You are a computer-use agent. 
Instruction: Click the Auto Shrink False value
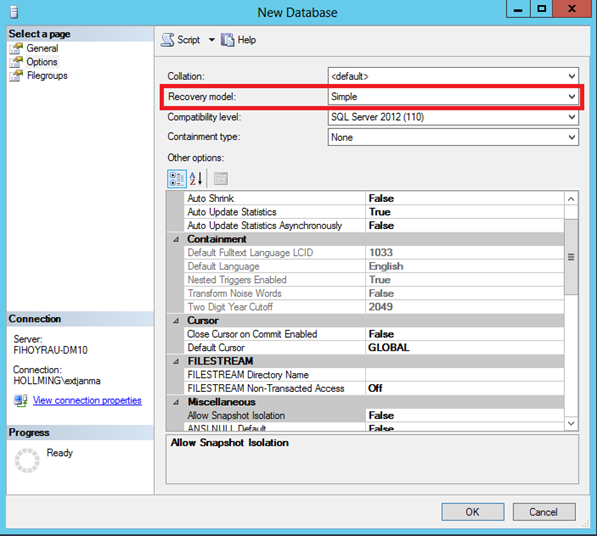[x=381, y=198]
